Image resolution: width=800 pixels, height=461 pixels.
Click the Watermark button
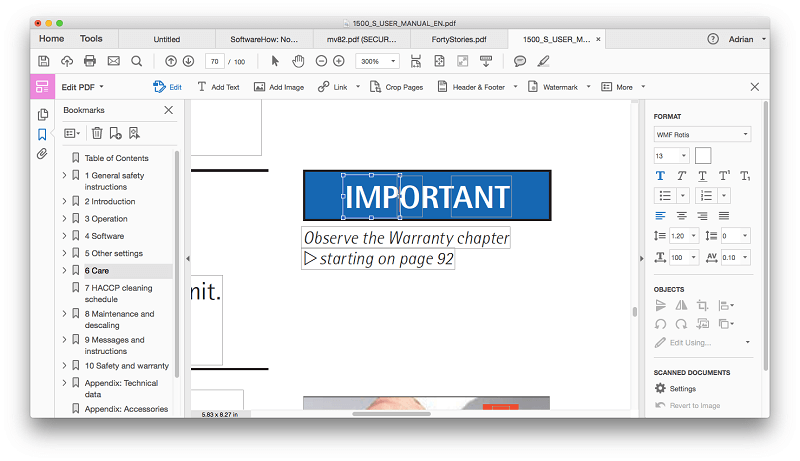click(x=553, y=87)
